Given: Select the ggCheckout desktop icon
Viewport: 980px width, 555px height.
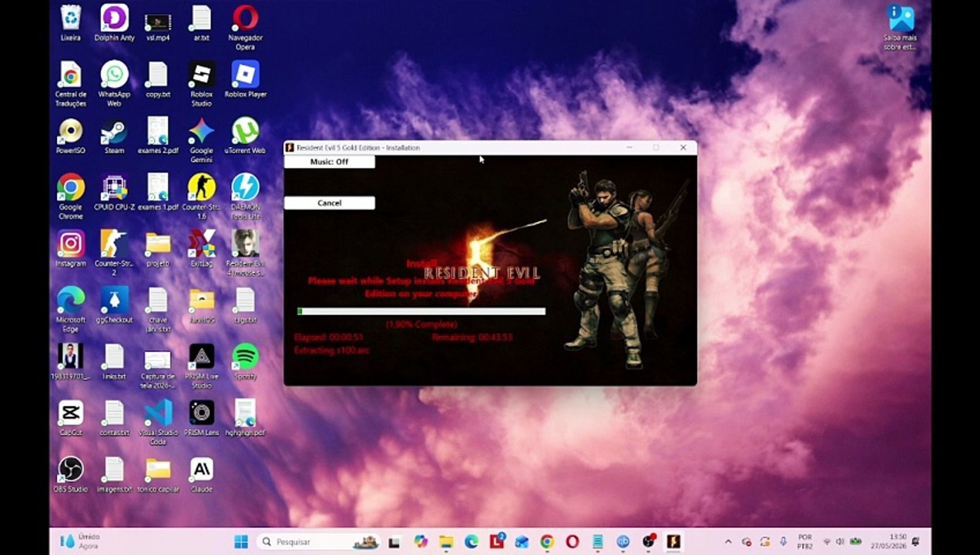Looking at the screenshot, I should (114, 304).
